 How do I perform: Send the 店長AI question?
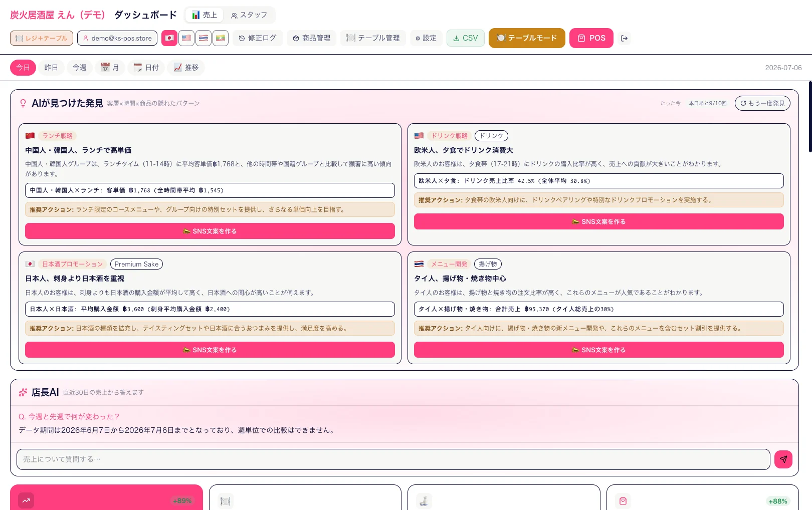(783, 459)
